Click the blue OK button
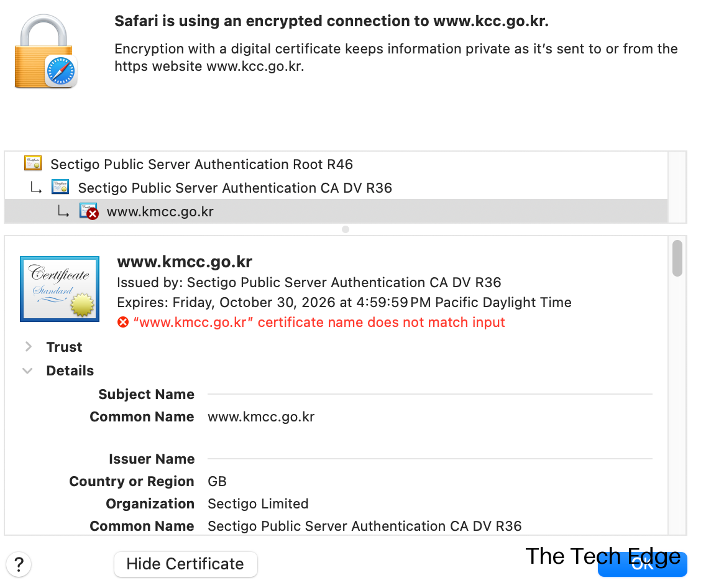This screenshot has width=706, height=588. point(642,564)
